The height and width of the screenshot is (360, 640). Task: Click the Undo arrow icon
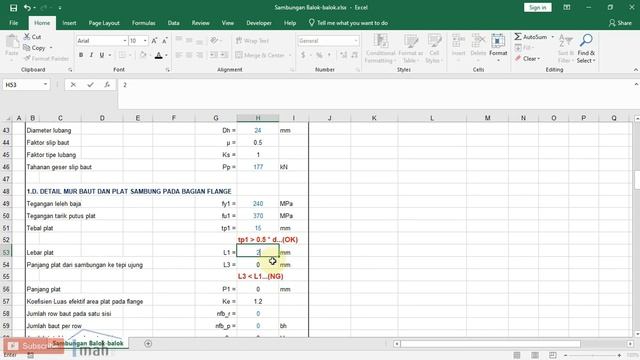pyautogui.click(x=27, y=8)
